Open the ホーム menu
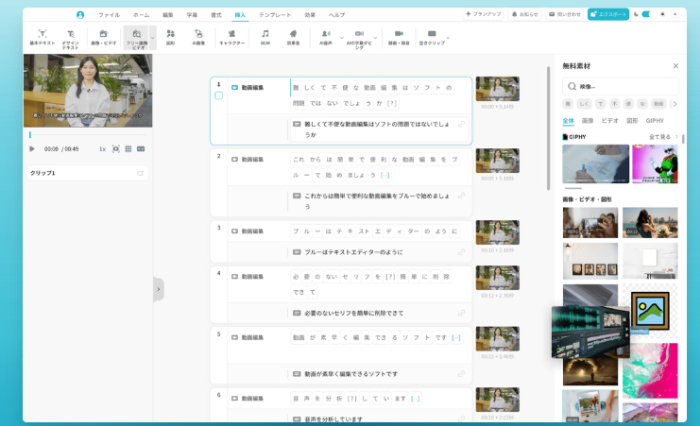This screenshot has width=700, height=426. pos(141,15)
